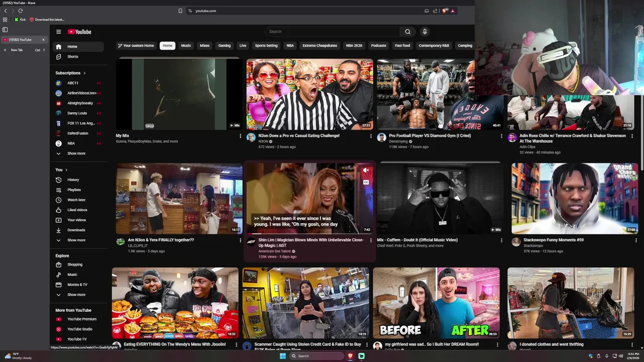This screenshot has width=644, height=362.
Task: Click the YouTube logo
Action: click(x=79, y=32)
